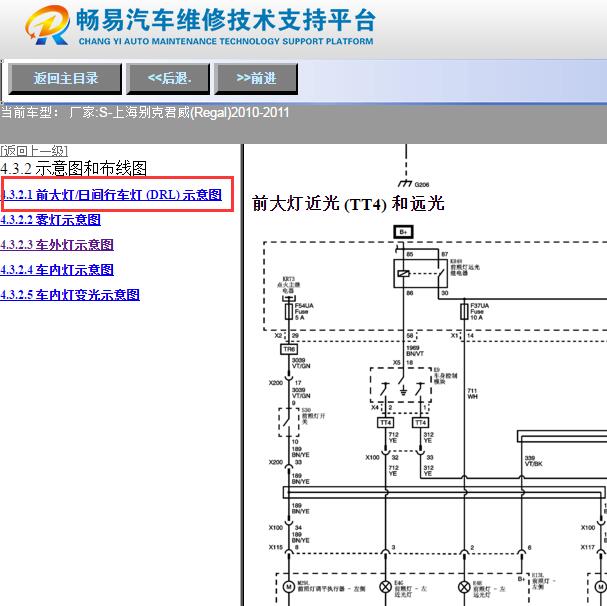Click the 返回主目录 button
Screen dimensions: 607x606
(x=65, y=79)
